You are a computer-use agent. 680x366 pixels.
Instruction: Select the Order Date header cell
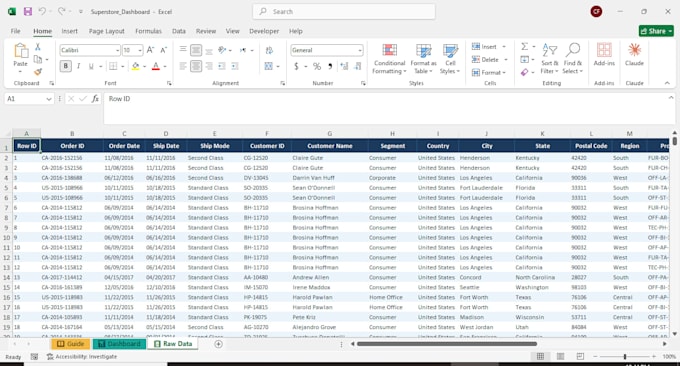(124, 146)
